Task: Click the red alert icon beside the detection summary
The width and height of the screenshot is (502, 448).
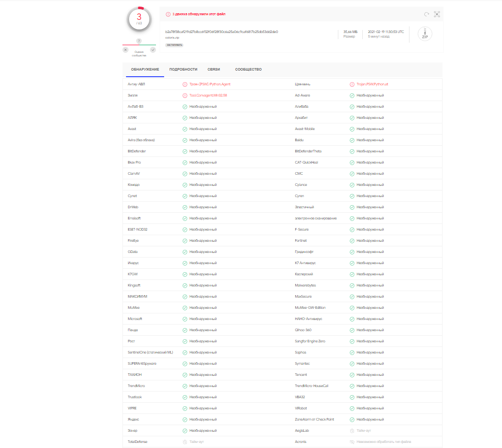Action: tap(168, 14)
